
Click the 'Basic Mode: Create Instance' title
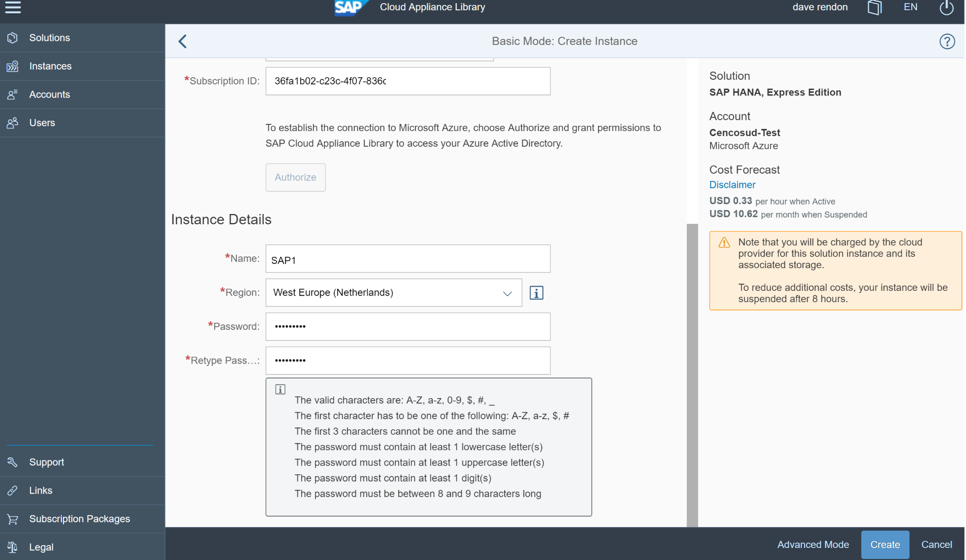tap(565, 41)
